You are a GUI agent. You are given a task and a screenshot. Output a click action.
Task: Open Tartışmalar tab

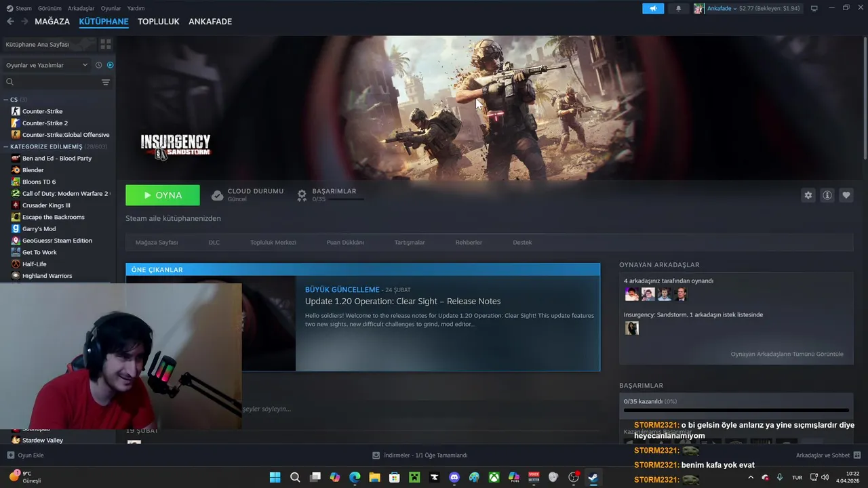coord(410,242)
